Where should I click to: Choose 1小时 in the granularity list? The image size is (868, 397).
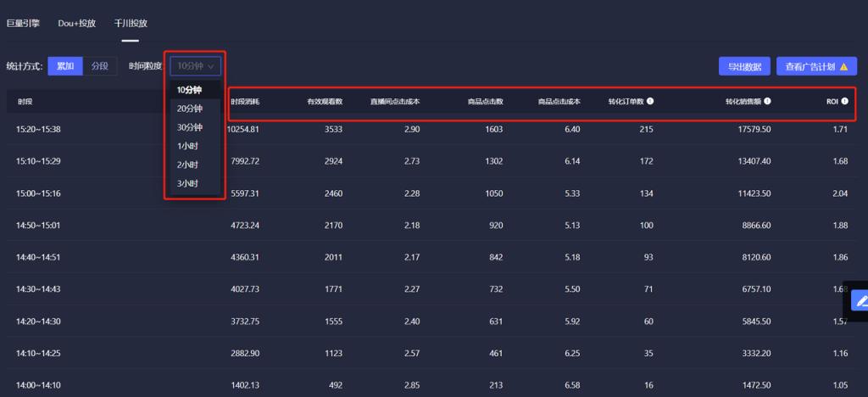[x=187, y=146]
